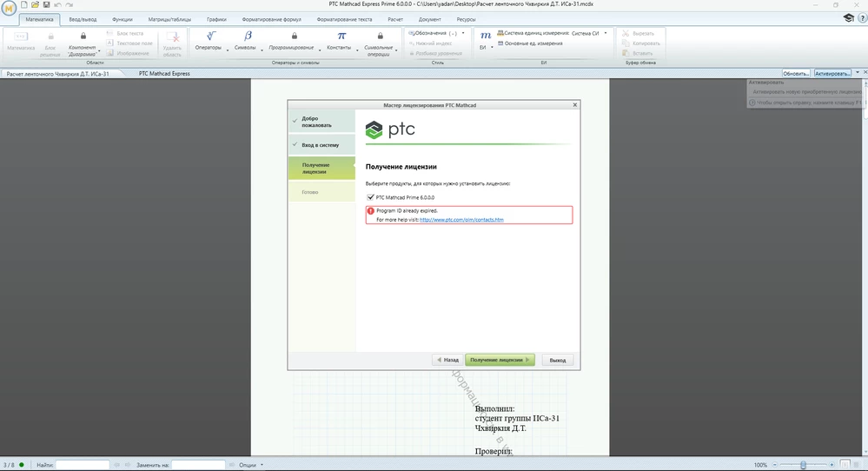Open the Ресурсы ribbon tab
The height and width of the screenshot is (471, 868).
(x=466, y=19)
